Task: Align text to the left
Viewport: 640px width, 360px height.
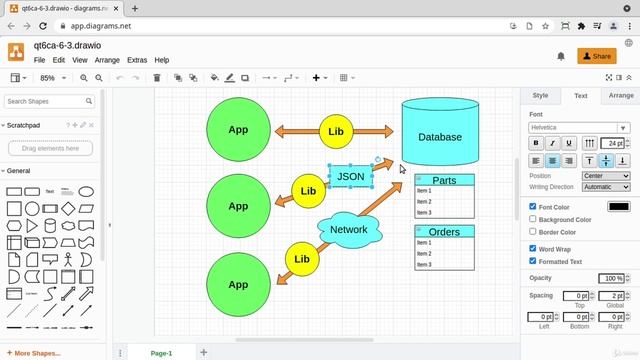Action: pos(536,161)
